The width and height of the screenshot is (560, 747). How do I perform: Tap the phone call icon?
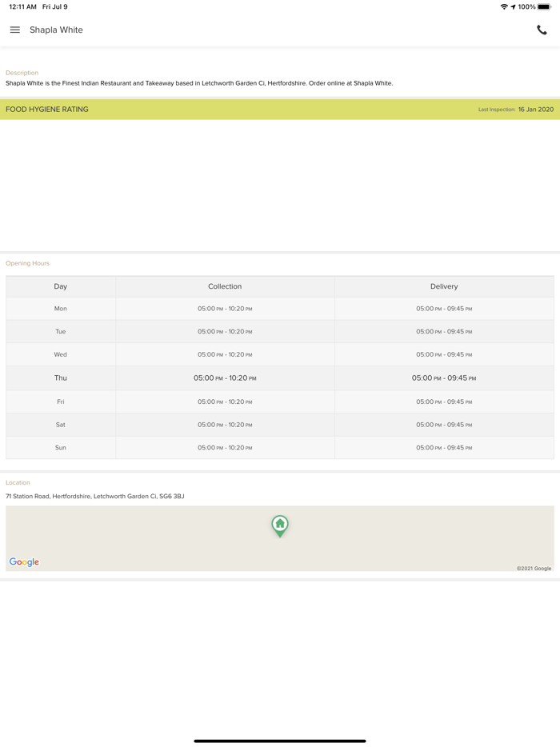542,30
